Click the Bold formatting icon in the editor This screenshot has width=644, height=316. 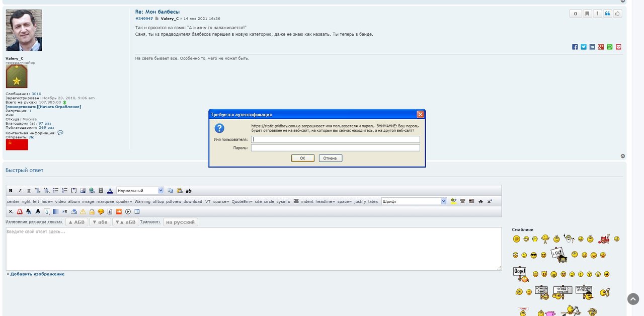(11, 191)
